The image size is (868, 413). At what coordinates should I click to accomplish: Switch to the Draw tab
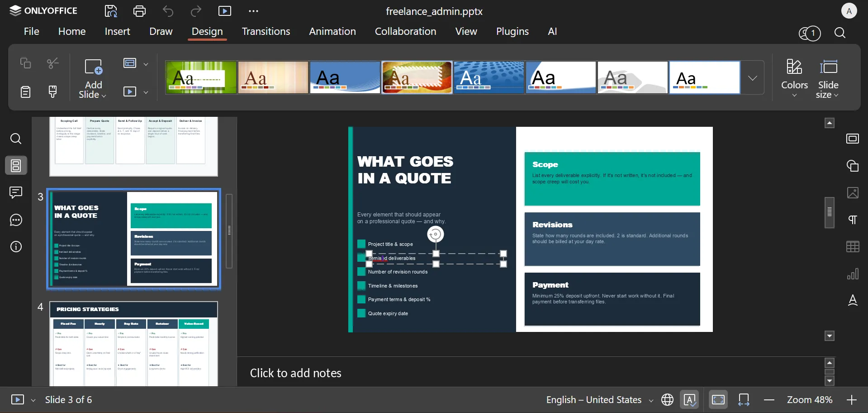161,32
